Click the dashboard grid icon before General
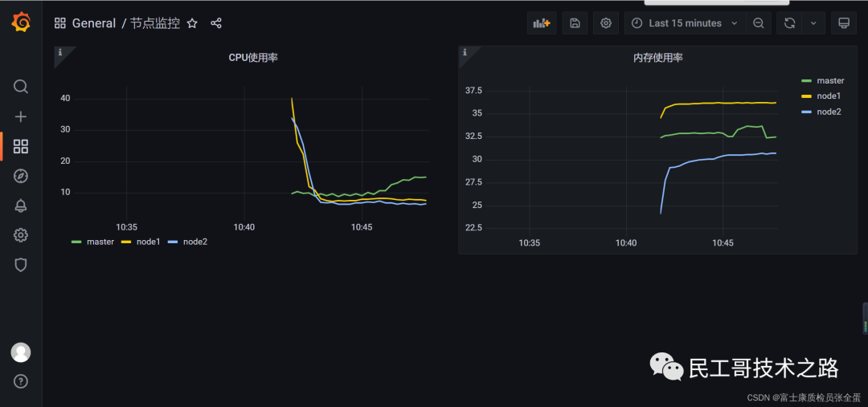Image resolution: width=868 pixels, height=407 pixels. (x=59, y=23)
